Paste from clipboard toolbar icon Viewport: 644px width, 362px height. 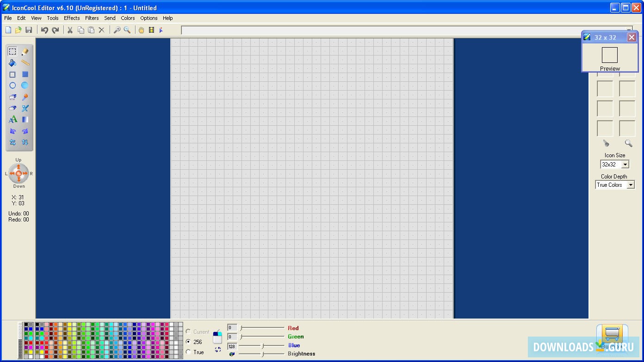tap(91, 30)
